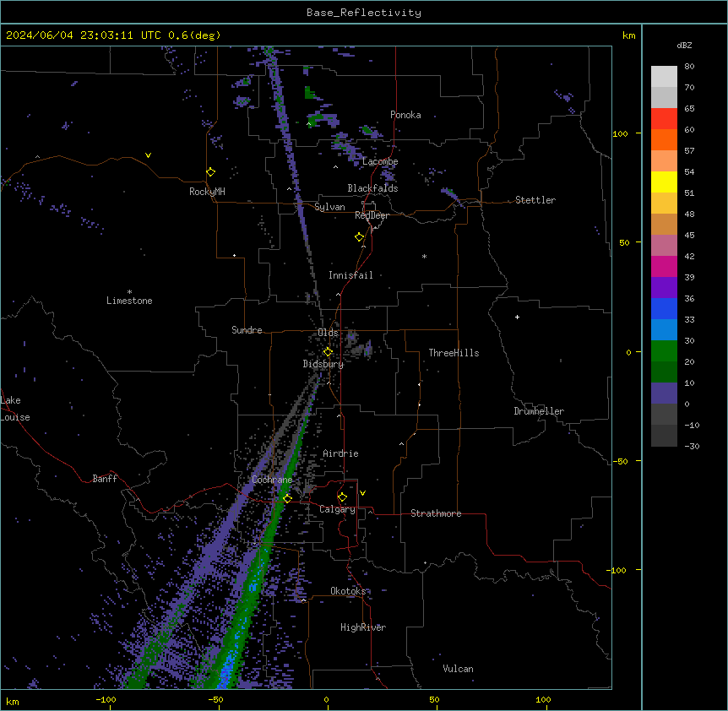Pick the bright yellow 51-54 dBZ swatch
728x711 pixels.
tap(664, 182)
